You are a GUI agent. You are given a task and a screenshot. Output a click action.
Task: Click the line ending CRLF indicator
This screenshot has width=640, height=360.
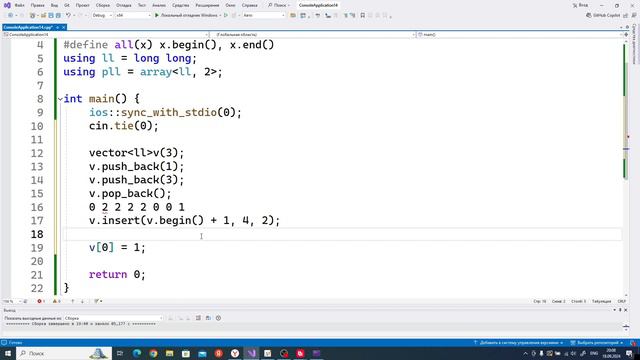click(x=622, y=301)
